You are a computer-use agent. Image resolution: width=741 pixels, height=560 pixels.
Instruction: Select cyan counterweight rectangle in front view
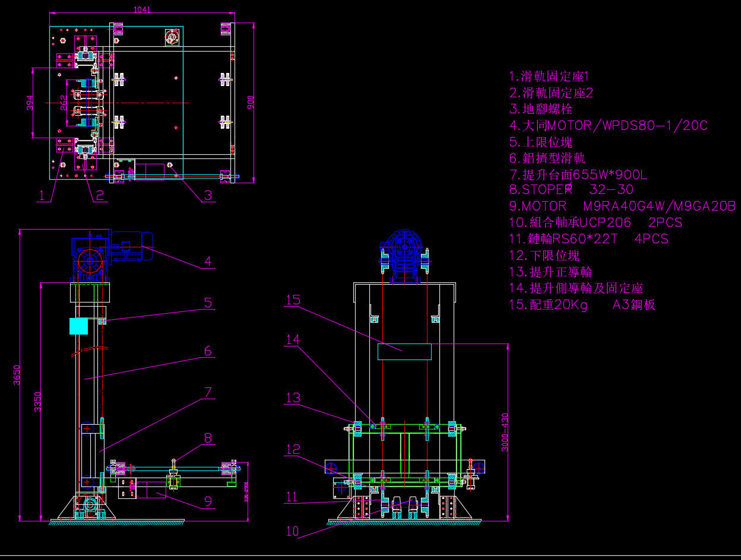(404, 352)
